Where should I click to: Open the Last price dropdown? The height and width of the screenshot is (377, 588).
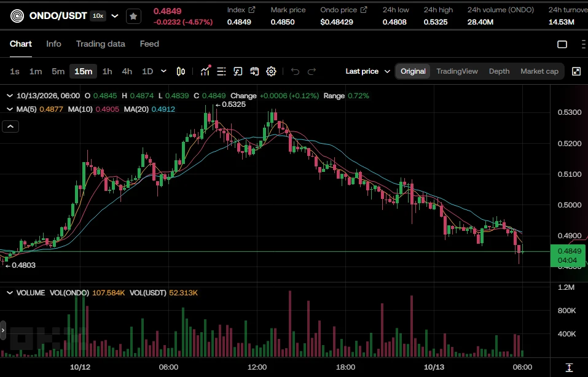(368, 71)
